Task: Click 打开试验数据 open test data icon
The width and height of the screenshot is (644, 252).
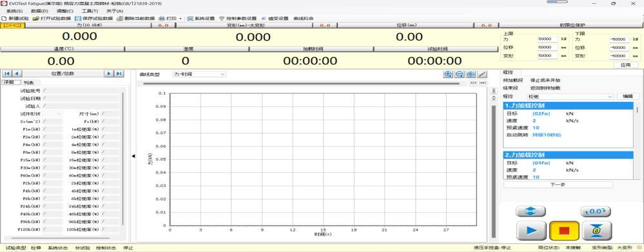Action: click(x=35, y=19)
